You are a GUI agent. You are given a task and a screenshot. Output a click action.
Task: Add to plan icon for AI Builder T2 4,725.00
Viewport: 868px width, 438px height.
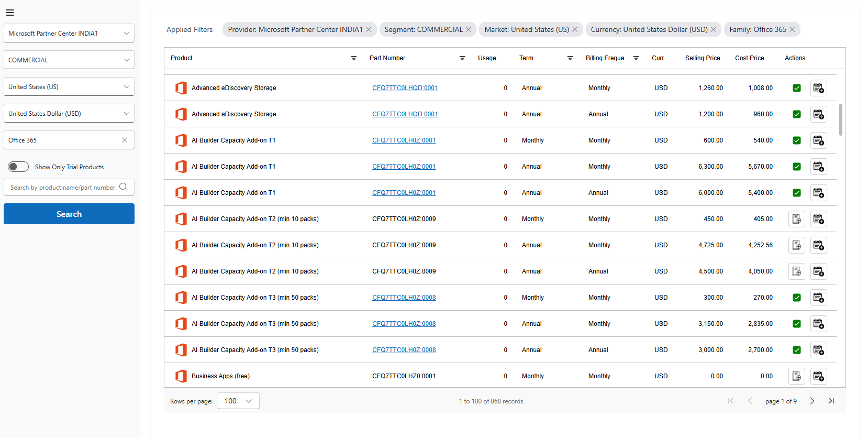coord(819,245)
